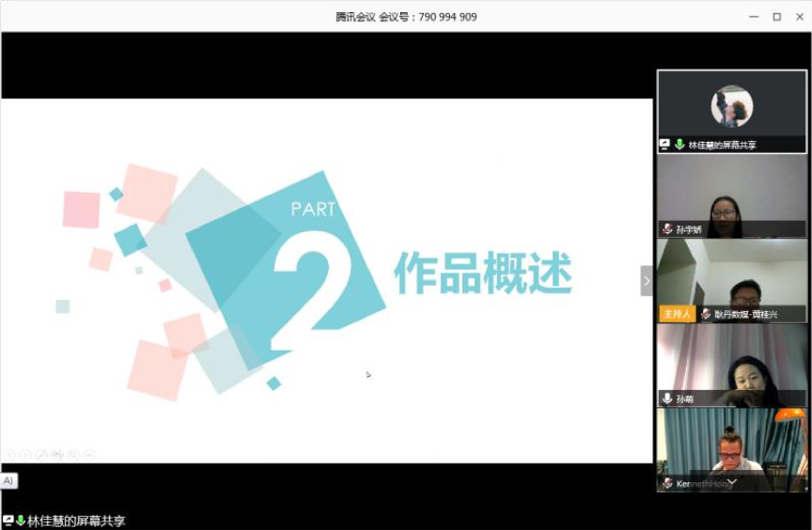Click screen share icon in 林佳慧 video tile

pos(665,145)
